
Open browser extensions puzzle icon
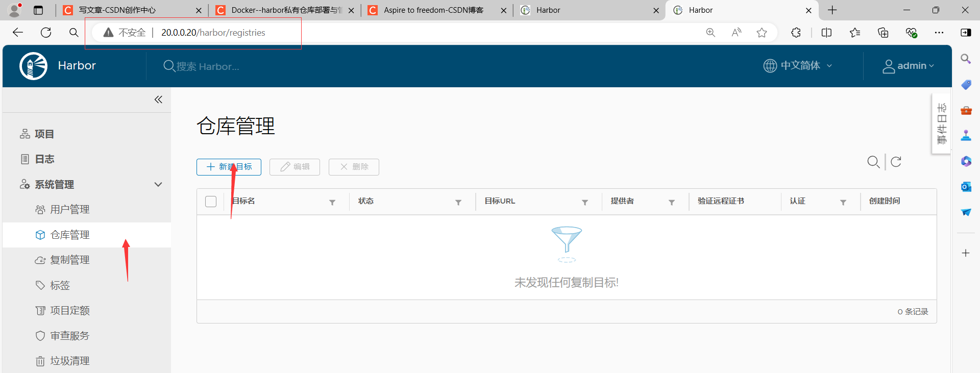tap(796, 33)
